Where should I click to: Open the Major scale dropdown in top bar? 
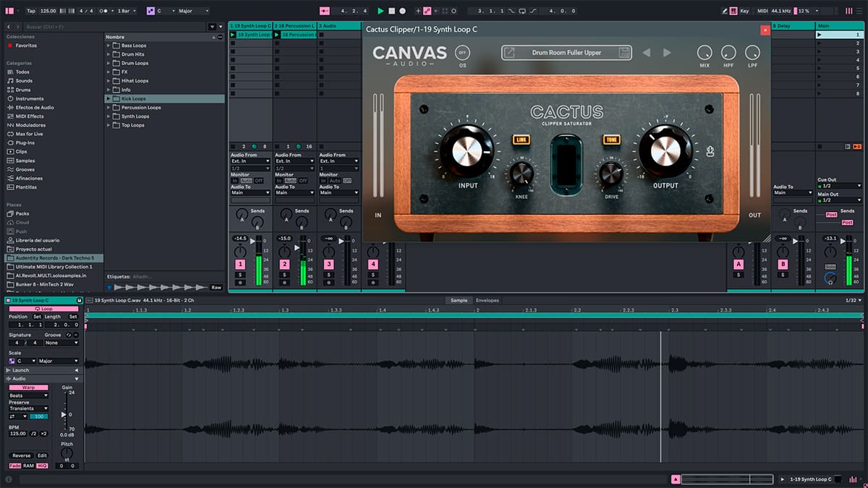(x=193, y=11)
